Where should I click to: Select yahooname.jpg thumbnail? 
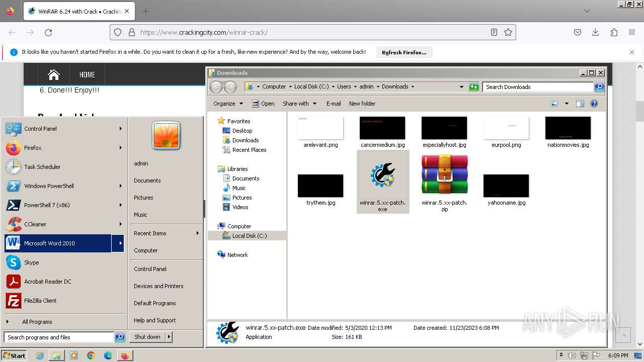point(506,186)
